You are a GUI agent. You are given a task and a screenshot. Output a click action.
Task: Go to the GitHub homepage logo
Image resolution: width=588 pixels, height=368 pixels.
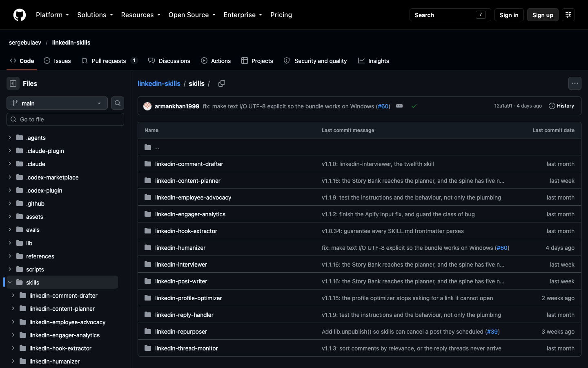[x=20, y=15]
